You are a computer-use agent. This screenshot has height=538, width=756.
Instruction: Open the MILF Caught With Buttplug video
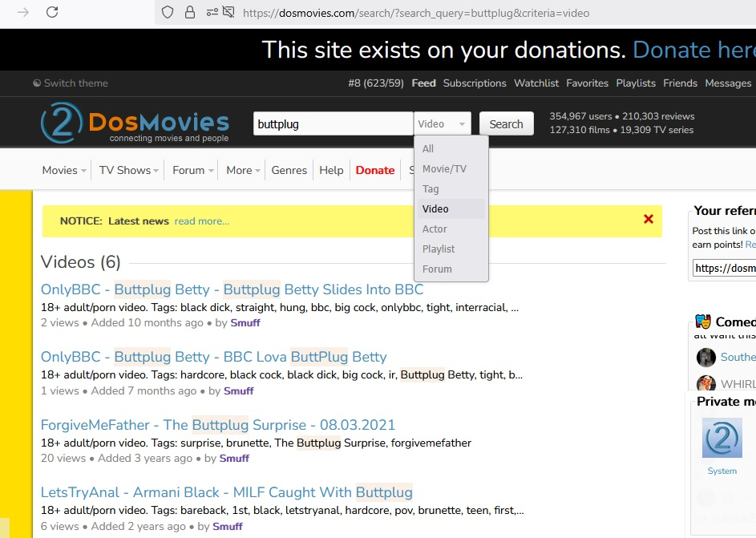227,492
